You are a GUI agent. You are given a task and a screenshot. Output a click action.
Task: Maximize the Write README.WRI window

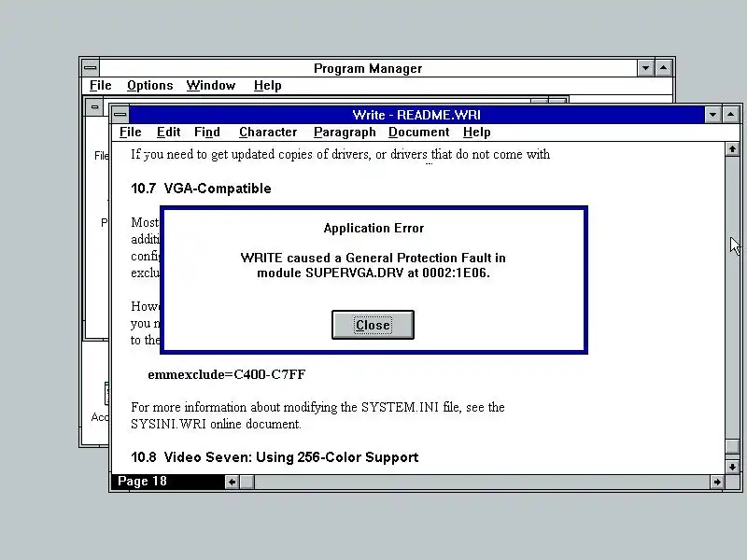click(731, 114)
